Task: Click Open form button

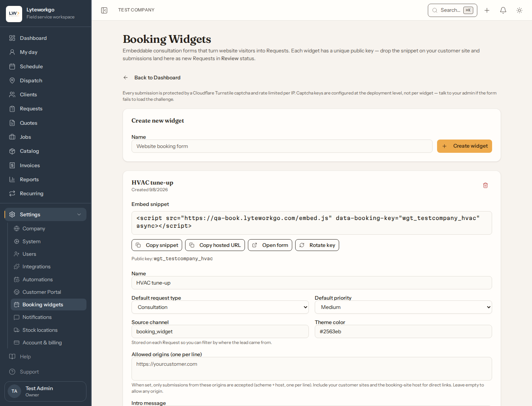Action: tap(270, 245)
